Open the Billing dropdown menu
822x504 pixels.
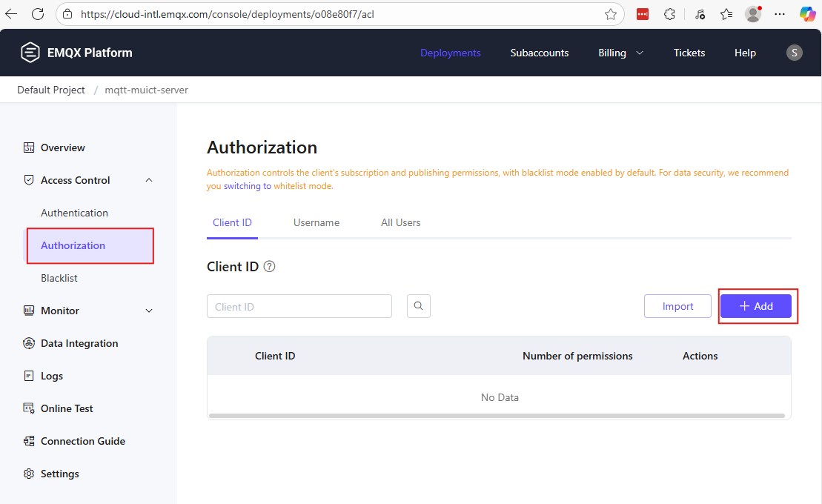[x=620, y=53]
